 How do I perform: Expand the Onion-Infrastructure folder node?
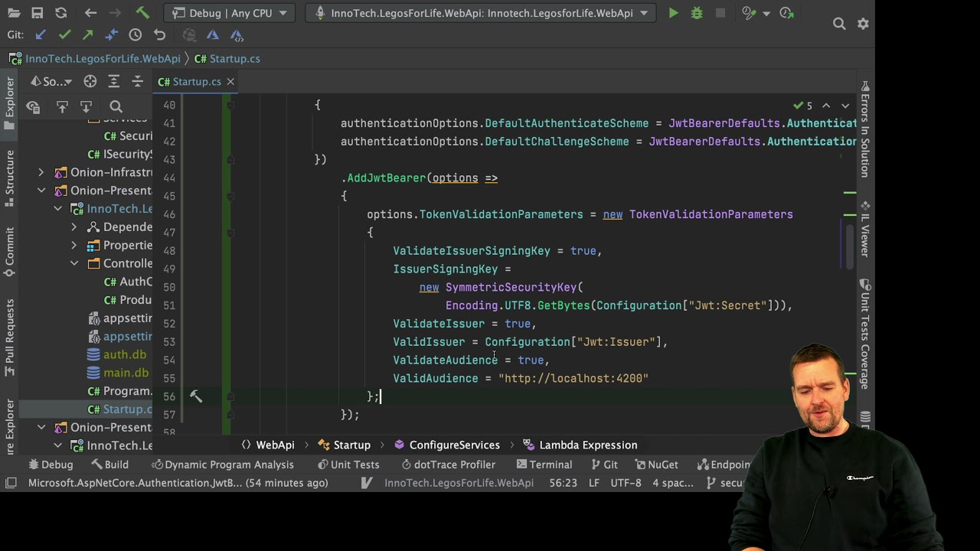coord(41,172)
